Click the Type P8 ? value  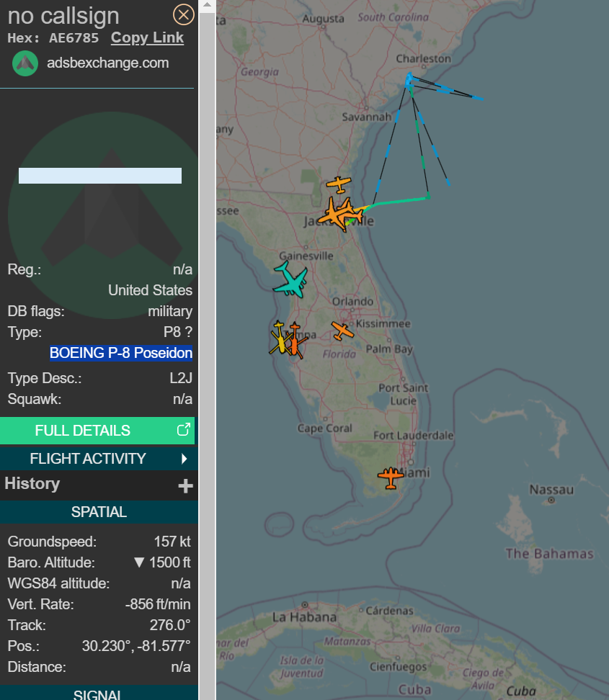(178, 332)
